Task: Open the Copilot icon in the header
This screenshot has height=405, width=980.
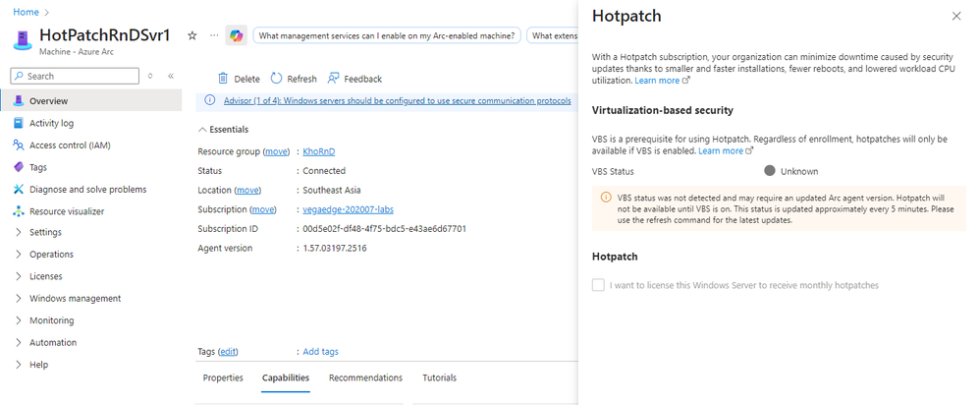Action: pos(237,35)
